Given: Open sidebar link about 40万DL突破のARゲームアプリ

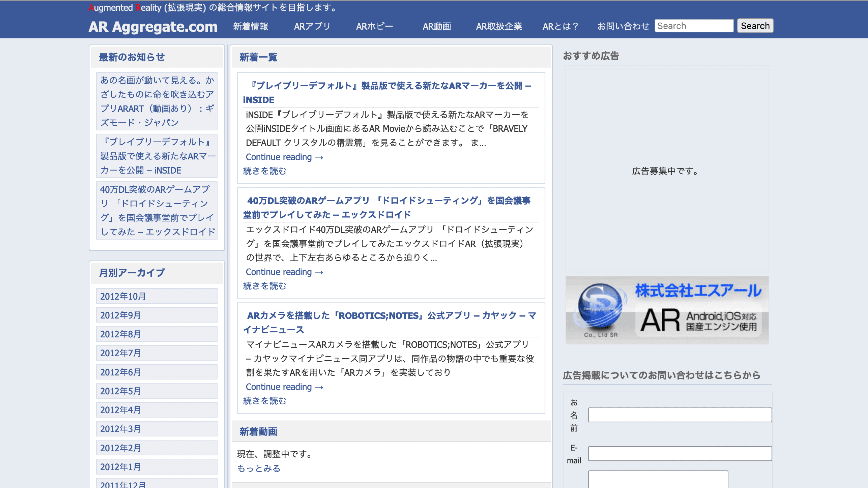Looking at the screenshot, I should point(157,211).
